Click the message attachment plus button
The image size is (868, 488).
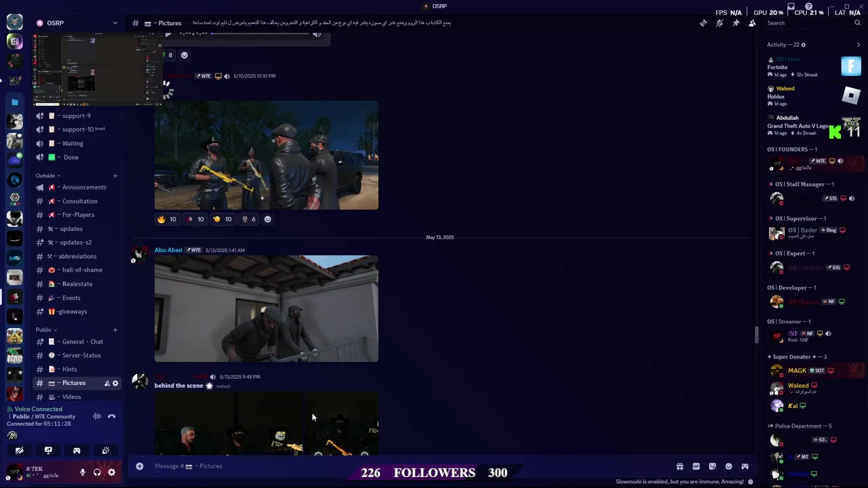tap(140, 466)
